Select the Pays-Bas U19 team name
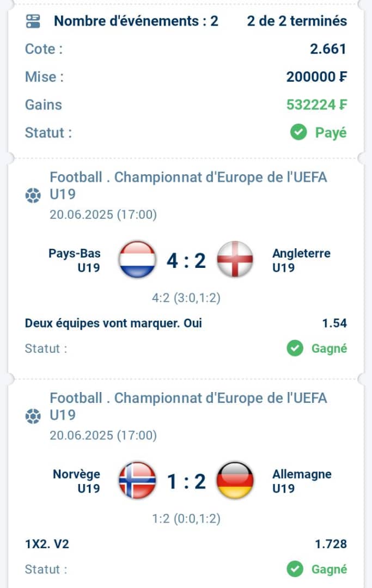Image resolution: width=372 pixels, height=588 pixels. pyautogui.click(x=75, y=260)
